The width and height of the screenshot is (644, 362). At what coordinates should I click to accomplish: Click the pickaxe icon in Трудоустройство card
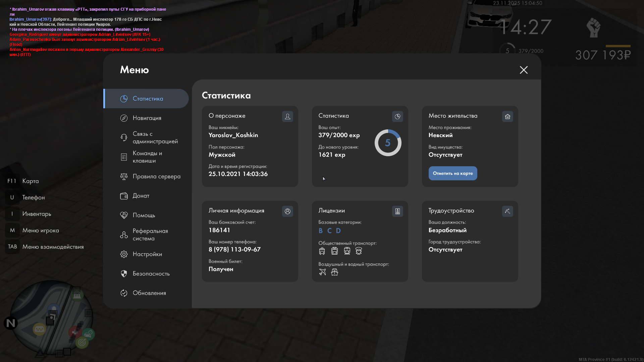point(507,211)
